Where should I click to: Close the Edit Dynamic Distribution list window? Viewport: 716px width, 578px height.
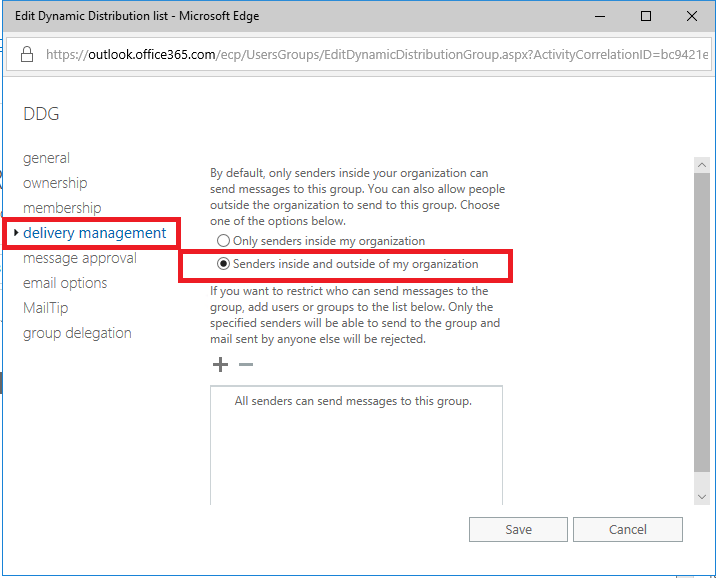[692, 16]
